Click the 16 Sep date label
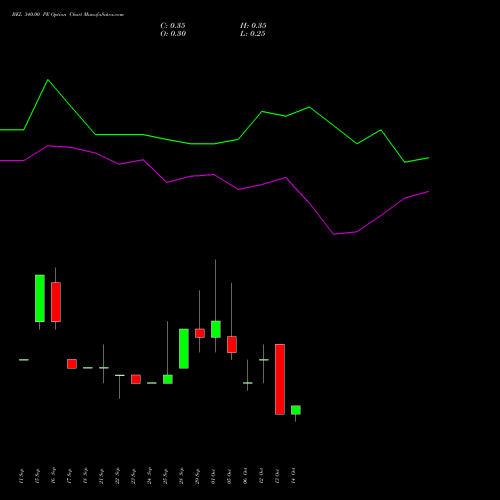 point(53,476)
